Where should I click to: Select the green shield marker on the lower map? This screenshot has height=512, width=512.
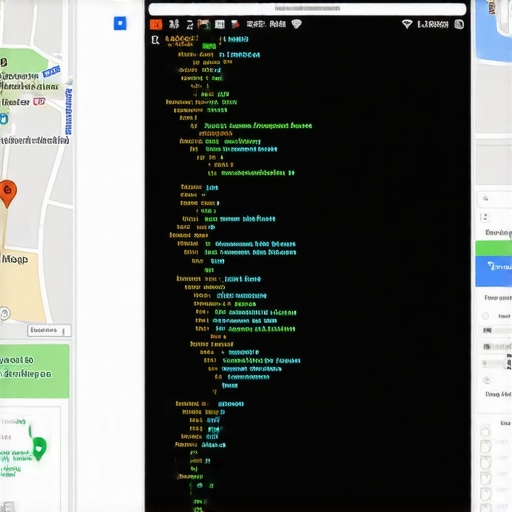tap(39, 449)
